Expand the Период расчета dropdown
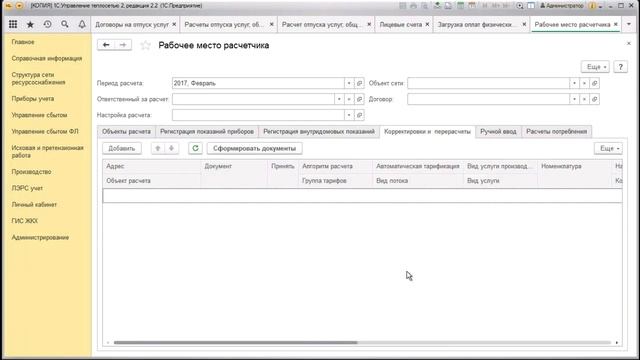 [x=349, y=83]
